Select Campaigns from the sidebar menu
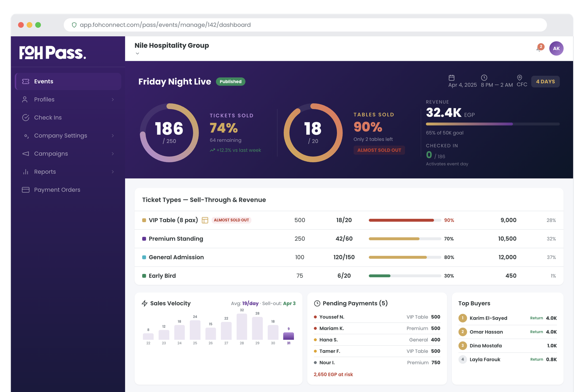 [51, 153]
